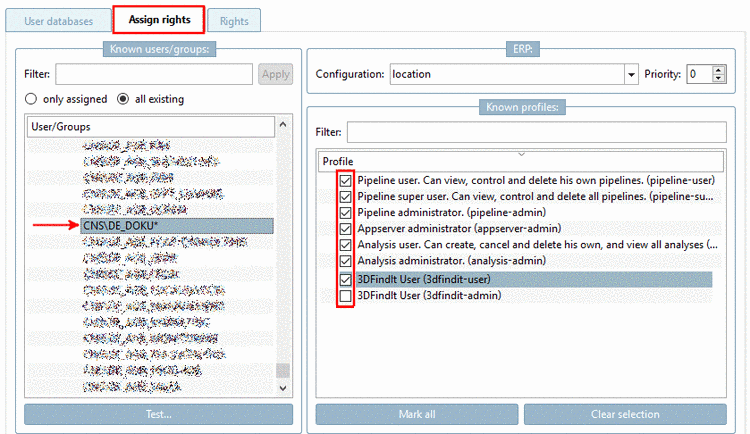Open the Configuration dropdown arrow
The width and height of the screenshot is (750, 434).
click(631, 74)
